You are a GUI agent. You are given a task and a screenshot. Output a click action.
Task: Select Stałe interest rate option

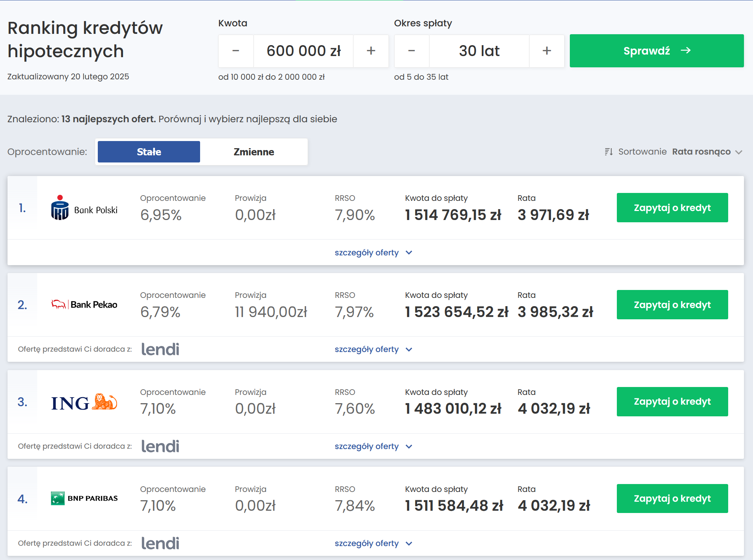tap(149, 152)
